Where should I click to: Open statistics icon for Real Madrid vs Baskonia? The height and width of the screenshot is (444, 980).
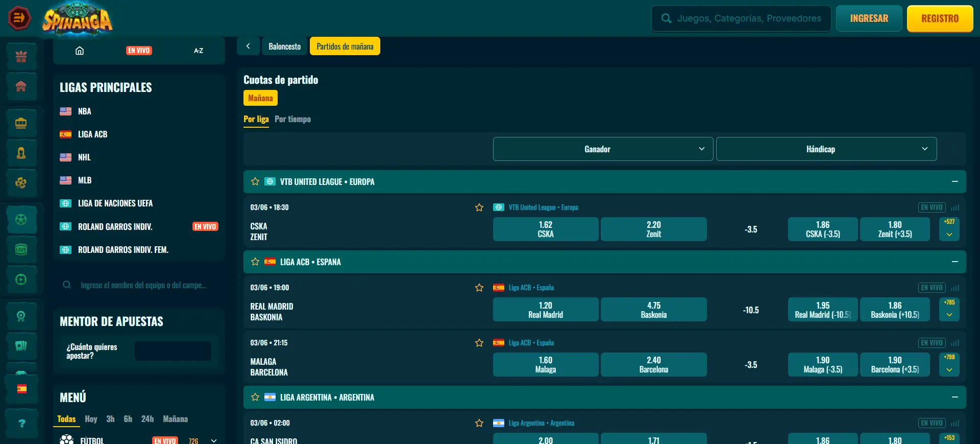(955, 288)
